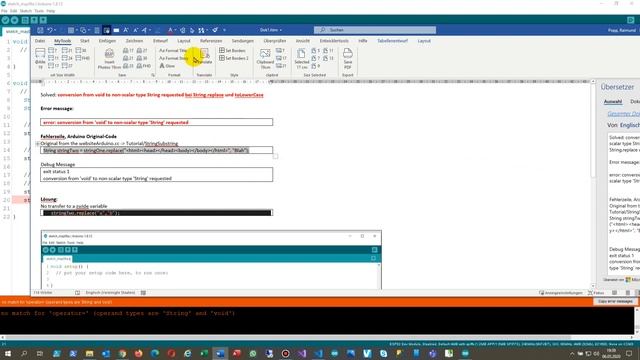Screen dimensions: 640x360
Task: Click the Firefox icon in taskbar
Action: coord(138,353)
